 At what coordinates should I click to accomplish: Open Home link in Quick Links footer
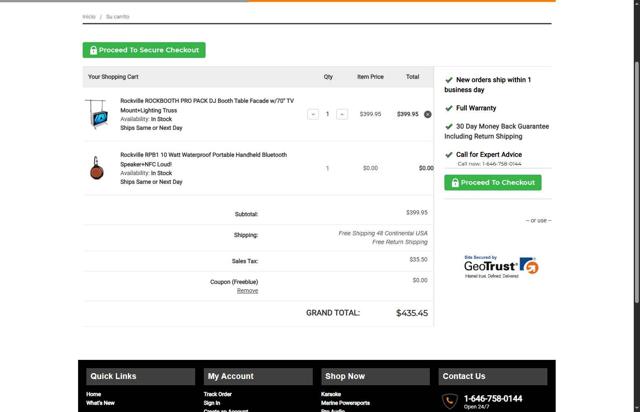point(93,394)
